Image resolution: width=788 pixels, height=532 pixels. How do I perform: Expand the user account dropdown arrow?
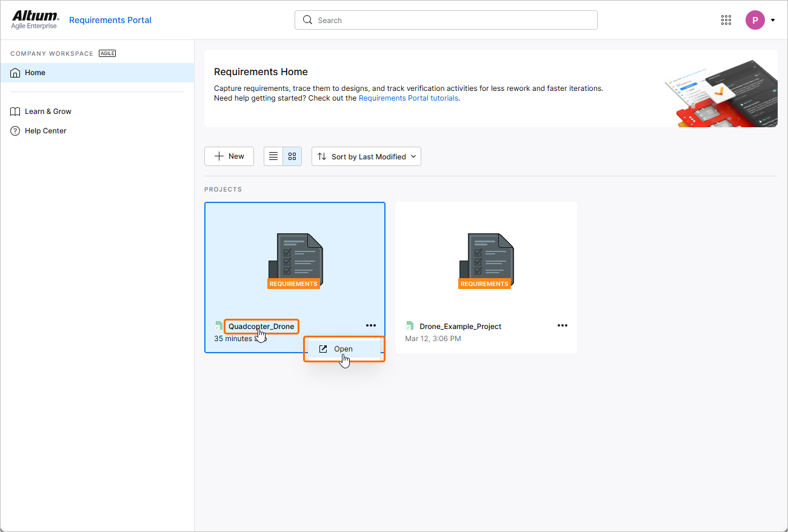click(773, 20)
